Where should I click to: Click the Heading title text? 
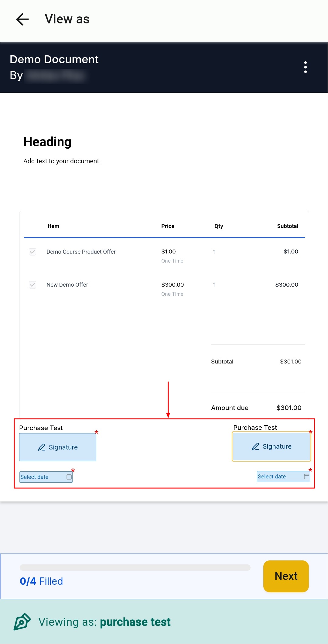(47, 142)
